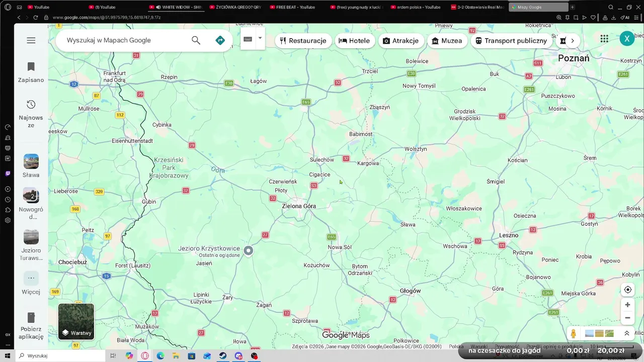Filter map by Atrakcje

401,41
